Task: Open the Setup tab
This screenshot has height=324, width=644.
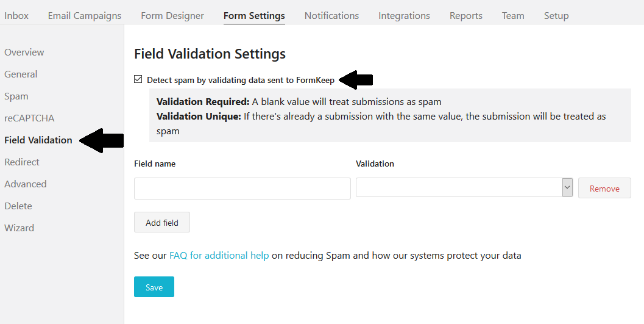Action: (556, 16)
